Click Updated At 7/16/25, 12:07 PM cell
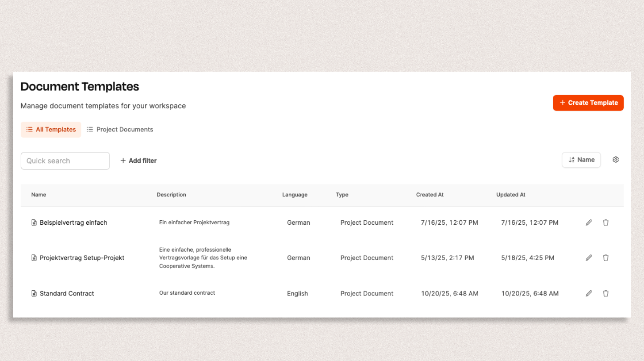Viewport: 644px width, 361px height. pyautogui.click(x=530, y=223)
